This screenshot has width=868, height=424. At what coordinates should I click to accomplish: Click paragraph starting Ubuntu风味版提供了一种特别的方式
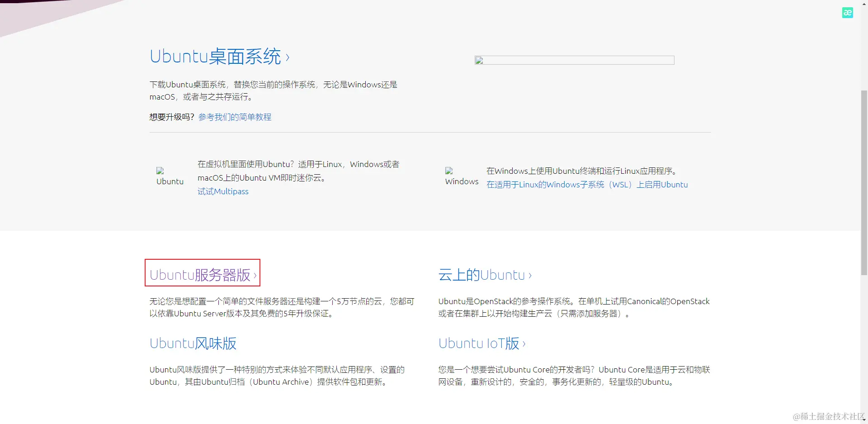click(277, 376)
